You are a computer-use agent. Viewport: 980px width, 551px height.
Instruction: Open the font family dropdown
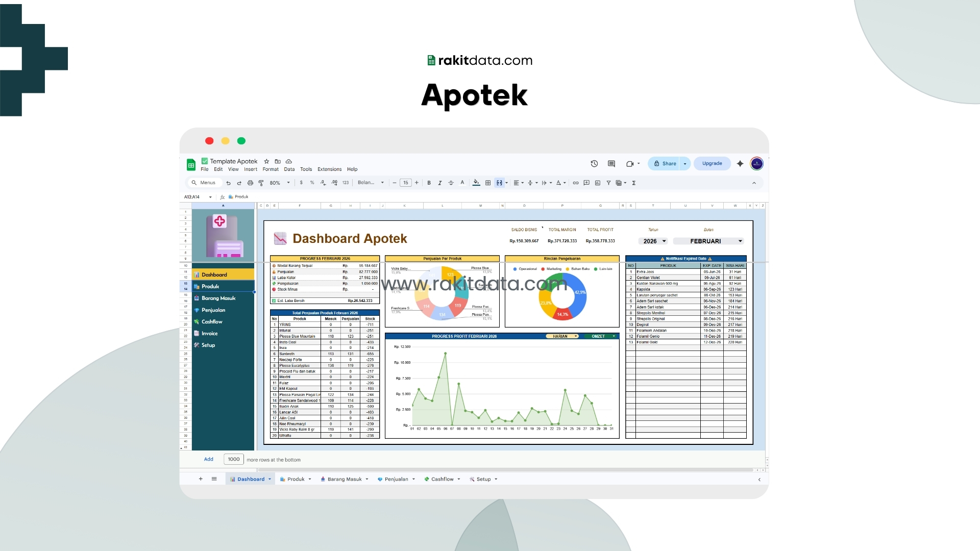[371, 183]
